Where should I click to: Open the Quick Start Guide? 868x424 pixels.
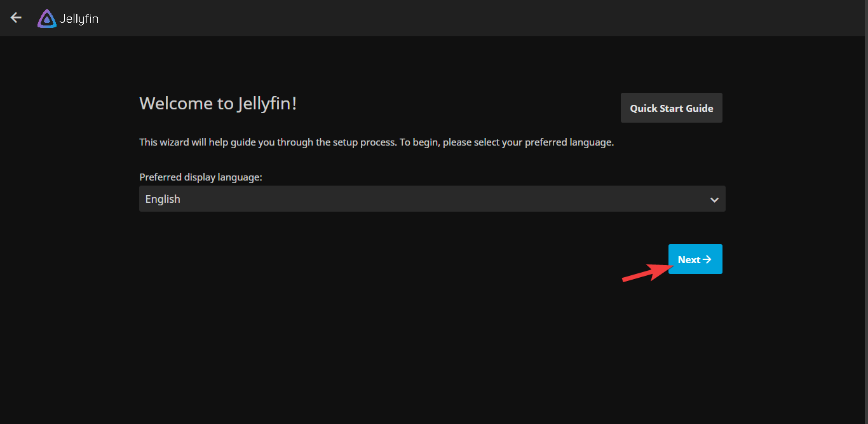point(672,108)
